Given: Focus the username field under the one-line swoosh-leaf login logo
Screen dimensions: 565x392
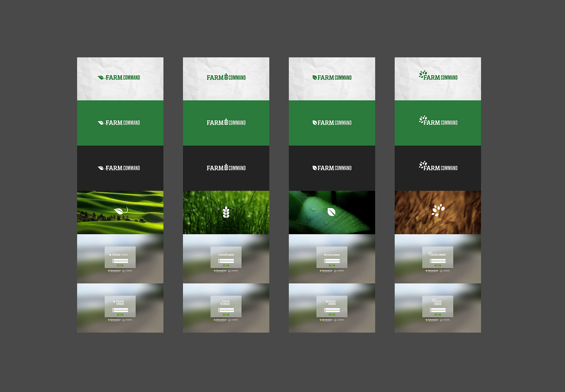Looking at the screenshot, I should [120, 260].
